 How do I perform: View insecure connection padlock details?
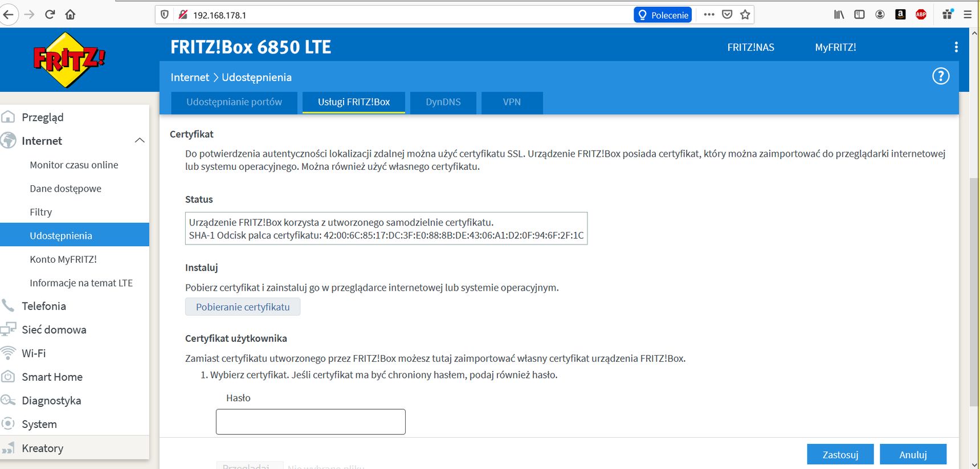tap(183, 15)
